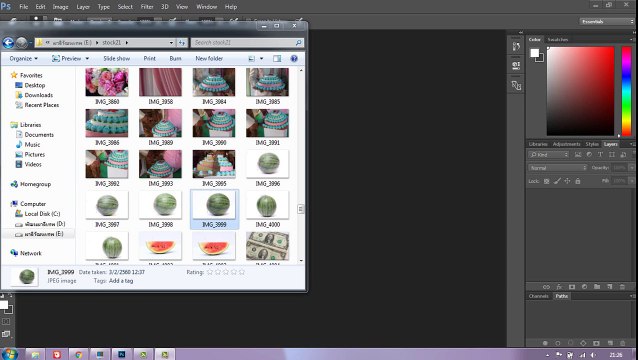Open the Essentials workspace dropdown
This screenshot has width=638, height=360.
click(607, 21)
